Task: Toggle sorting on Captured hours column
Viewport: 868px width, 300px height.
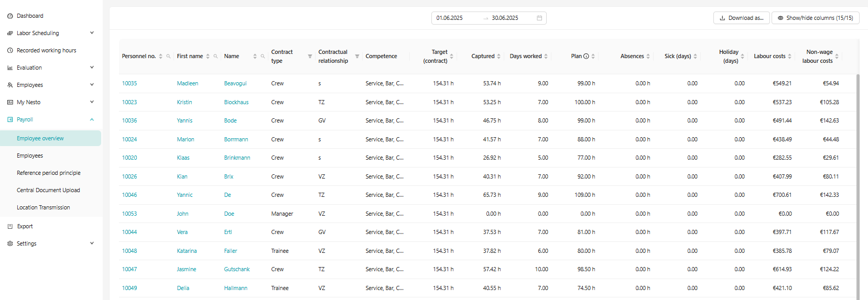Action: (x=498, y=57)
